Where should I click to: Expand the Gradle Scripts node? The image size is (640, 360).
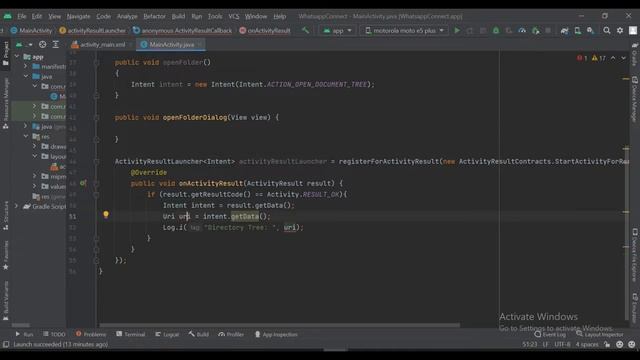click(x=17, y=206)
